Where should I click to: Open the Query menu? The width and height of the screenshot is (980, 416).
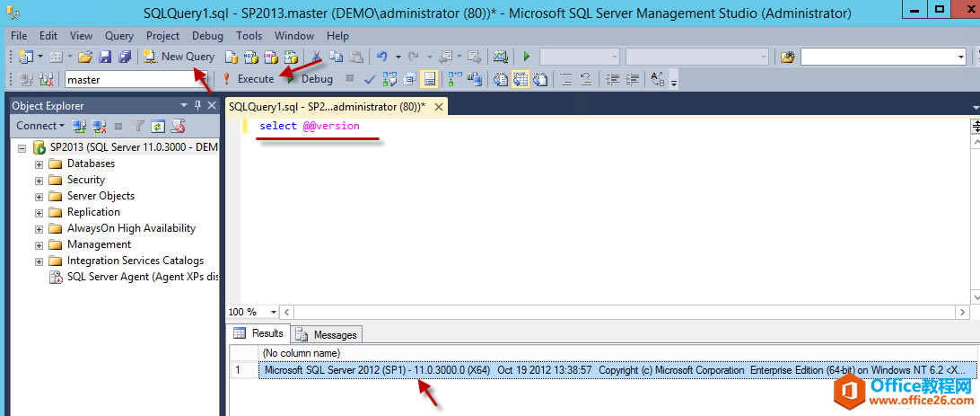pyautogui.click(x=118, y=36)
